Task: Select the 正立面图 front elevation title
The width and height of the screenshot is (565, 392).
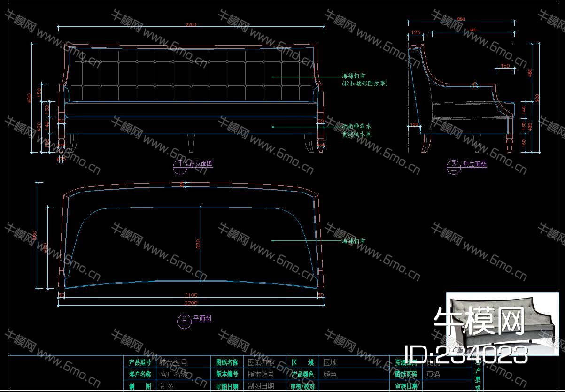Action: click(x=201, y=164)
